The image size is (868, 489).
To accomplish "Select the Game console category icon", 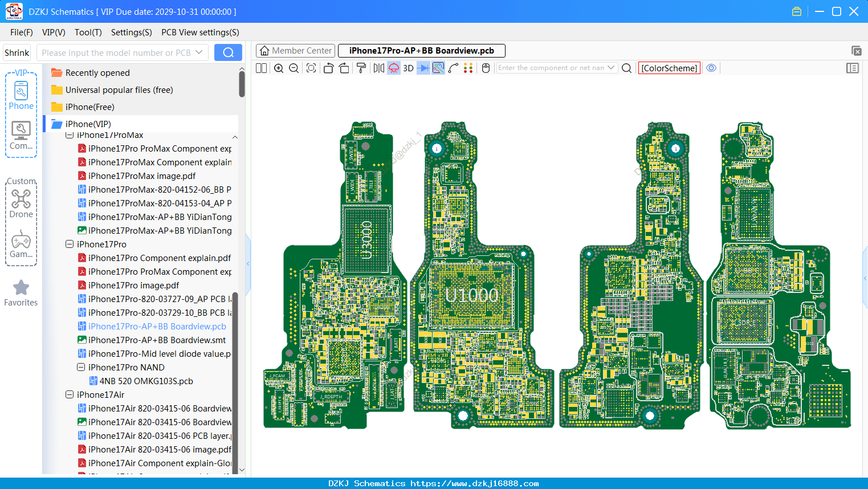I will coord(21,244).
